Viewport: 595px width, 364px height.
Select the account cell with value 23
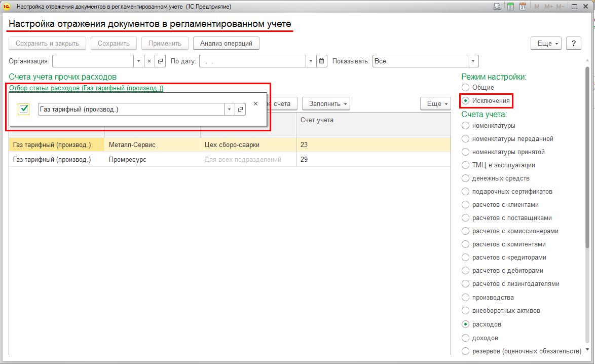374,144
